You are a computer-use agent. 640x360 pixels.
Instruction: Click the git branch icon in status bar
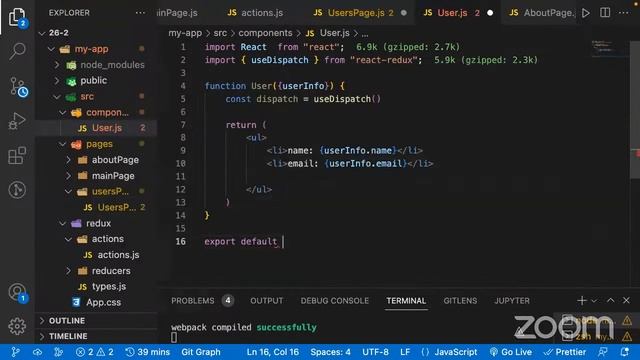15,352
